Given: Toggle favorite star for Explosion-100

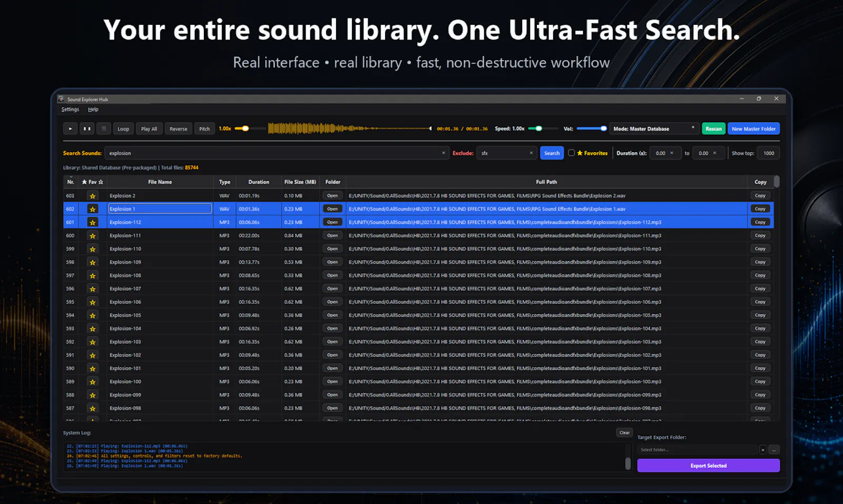Looking at the screenshot, I should pos(93,382).
